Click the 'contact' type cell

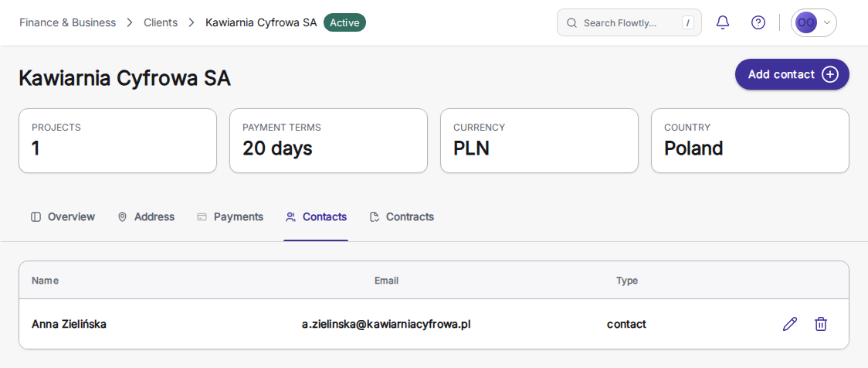pyautogui.click(x=626, y=324)
